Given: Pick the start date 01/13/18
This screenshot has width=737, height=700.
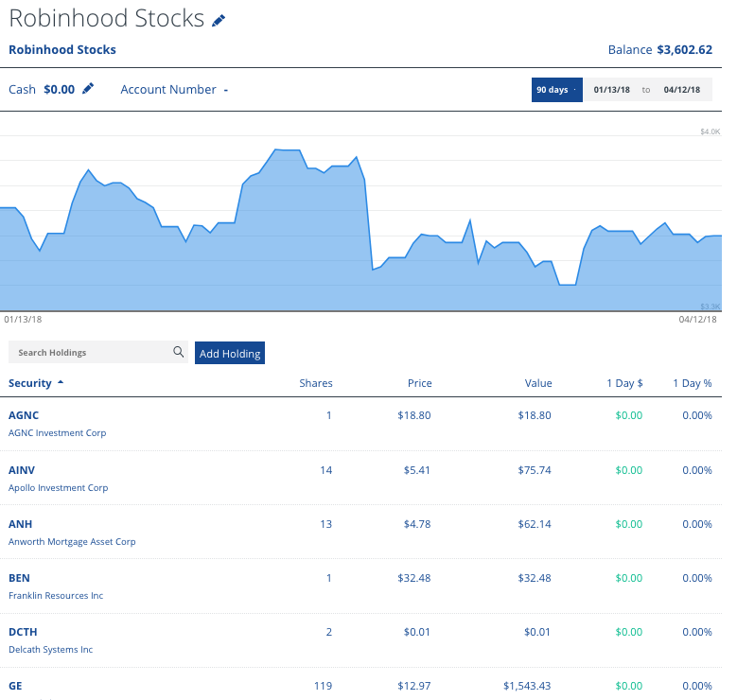Looking at the screenshot, I should click(x=611, y=90).
